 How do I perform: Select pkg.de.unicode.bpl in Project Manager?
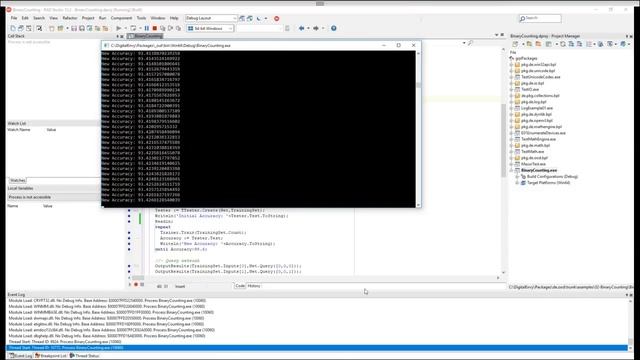[x=538, y=71]
